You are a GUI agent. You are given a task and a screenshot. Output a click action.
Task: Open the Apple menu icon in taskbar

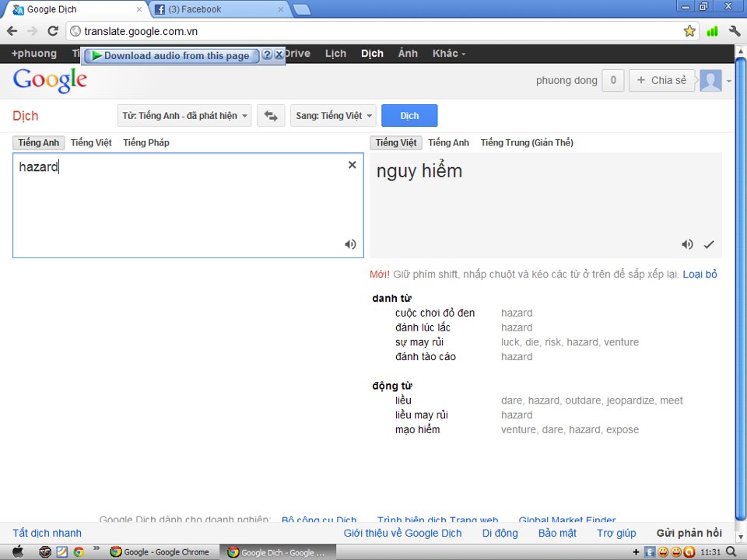17,552
